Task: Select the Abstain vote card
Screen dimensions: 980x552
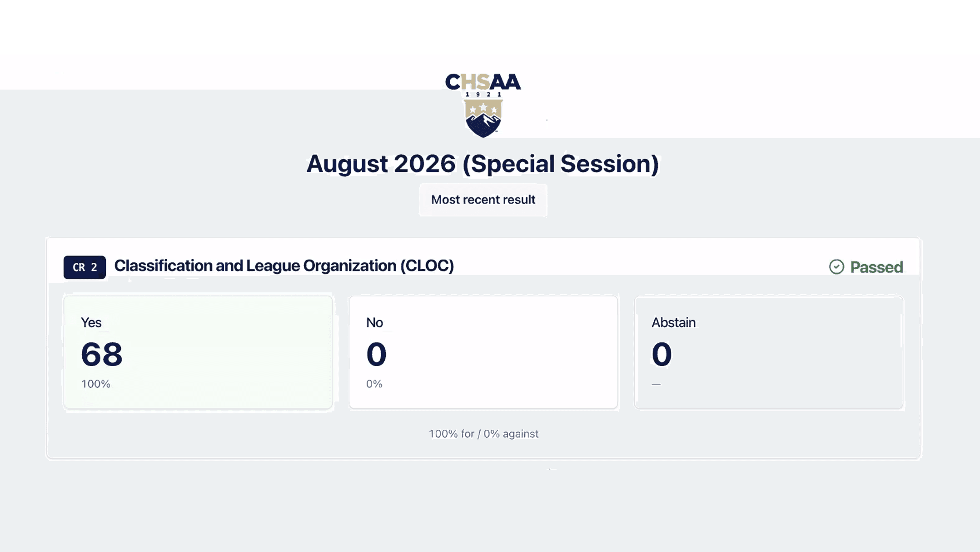Action: tap(769, 352)
